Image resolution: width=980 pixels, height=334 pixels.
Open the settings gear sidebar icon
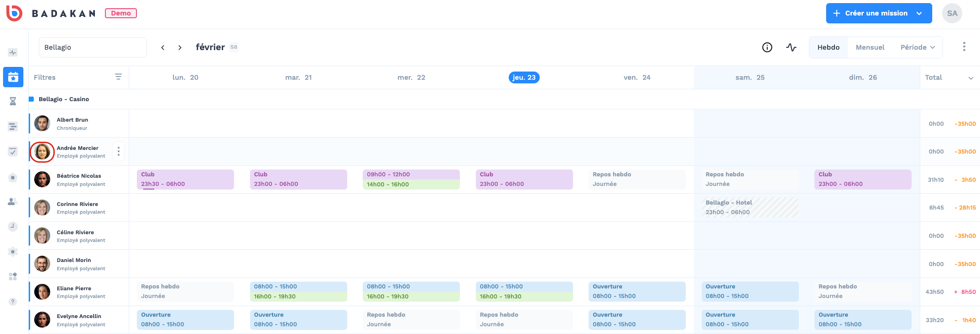point(13,252)
